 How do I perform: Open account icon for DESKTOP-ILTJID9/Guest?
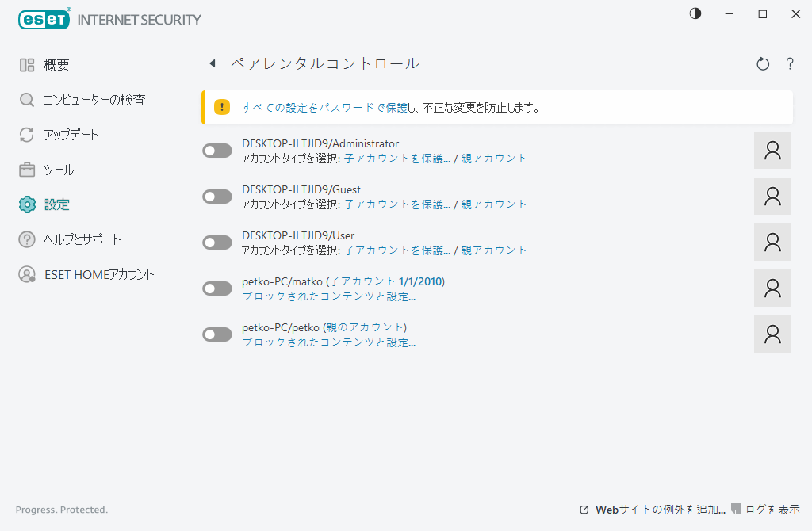772,196
